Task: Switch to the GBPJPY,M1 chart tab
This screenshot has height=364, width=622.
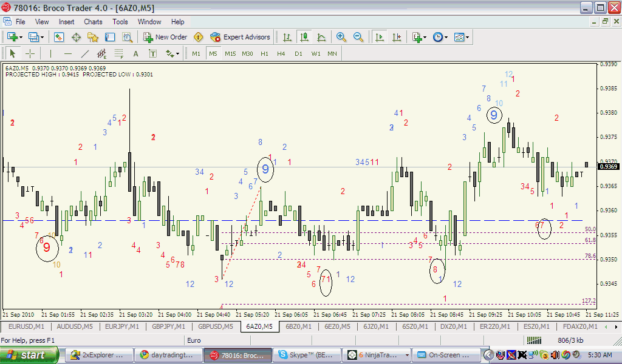Action: (169, 326)
